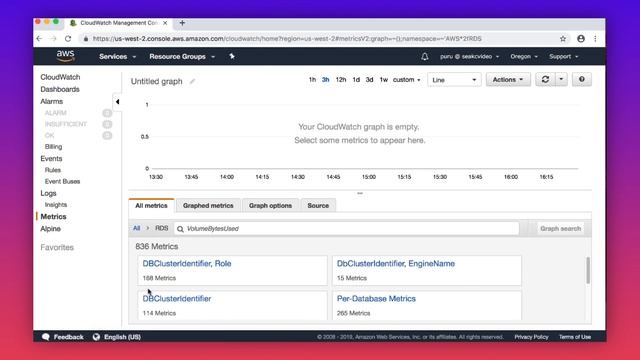Select the 3d time range

pyautogui.click(x=369, y=80)
